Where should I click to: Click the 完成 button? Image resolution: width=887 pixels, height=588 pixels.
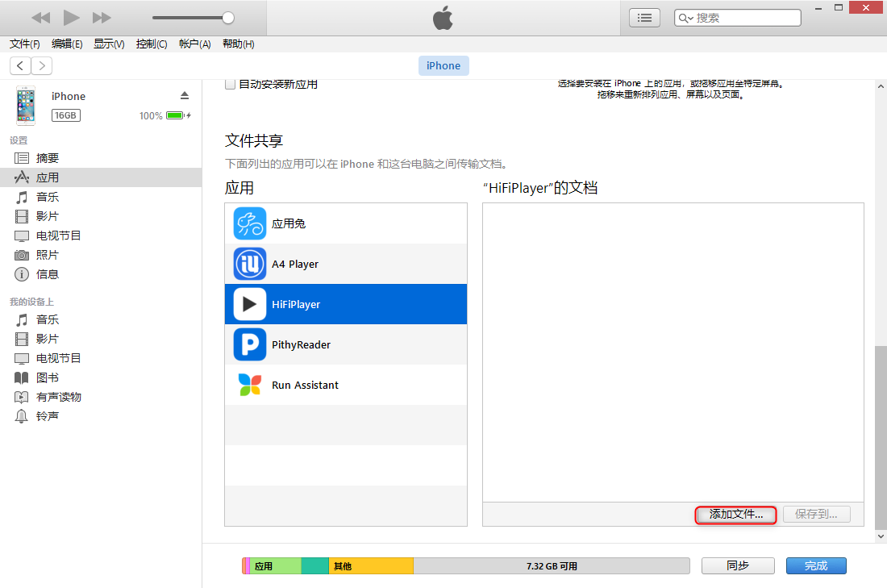click(x=816, y=566)
